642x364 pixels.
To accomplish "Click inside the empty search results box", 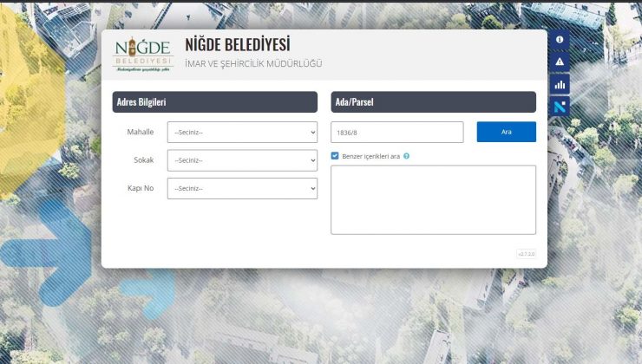I will 433,200.
